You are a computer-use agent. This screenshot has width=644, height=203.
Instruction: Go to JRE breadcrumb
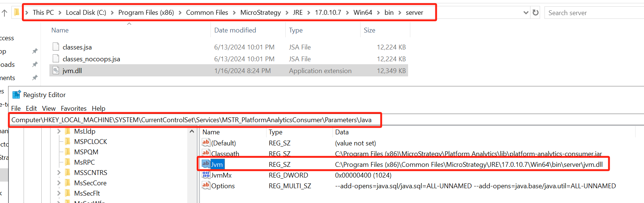[x=297, y=13]
